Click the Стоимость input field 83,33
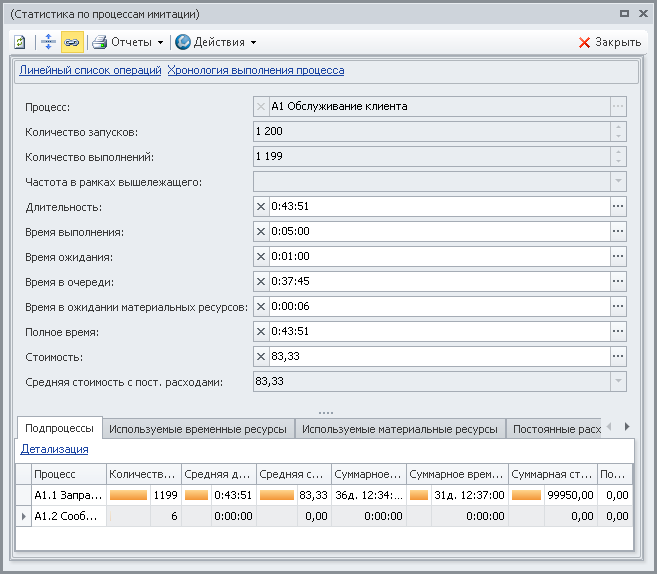657x574 pixels. coord(439,357)
